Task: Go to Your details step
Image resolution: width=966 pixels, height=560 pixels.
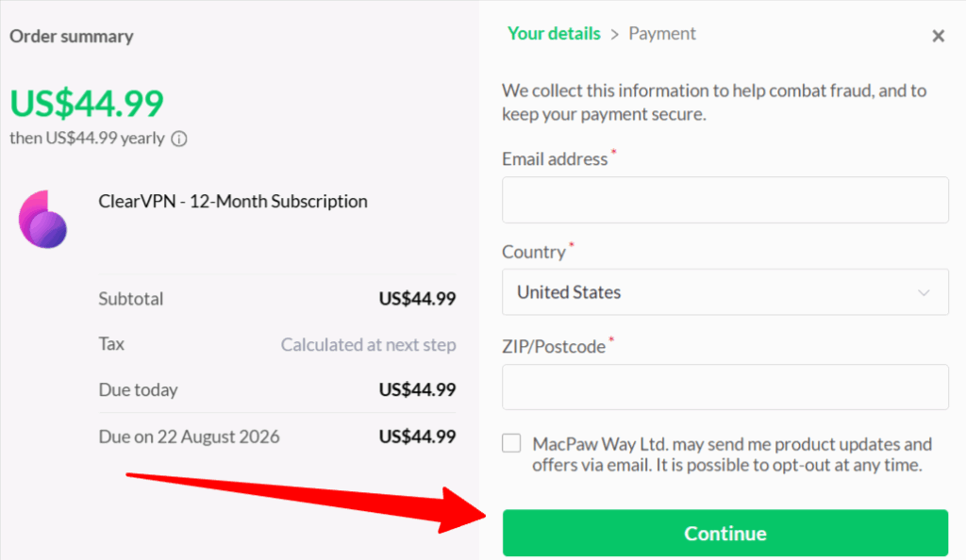Action: [x=554, y=34]
